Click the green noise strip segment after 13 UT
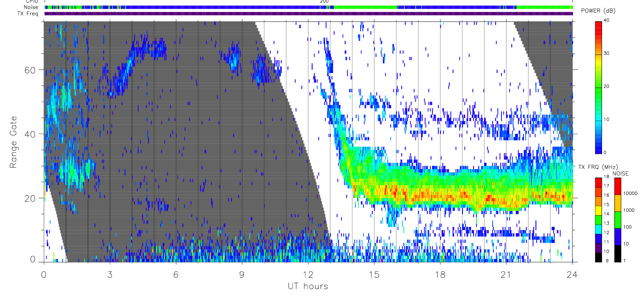The image size is (644, 297). [x=365, y=7]
